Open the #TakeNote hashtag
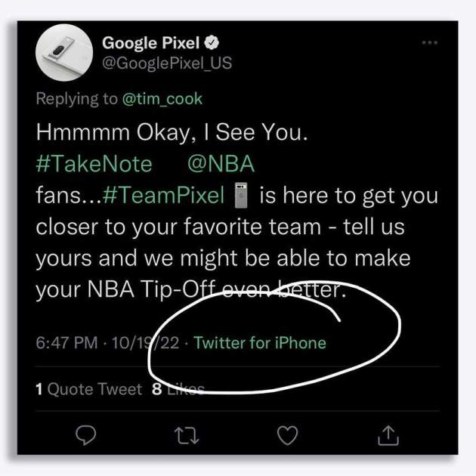This screenshot has height=476, width=476. (94, 164)
